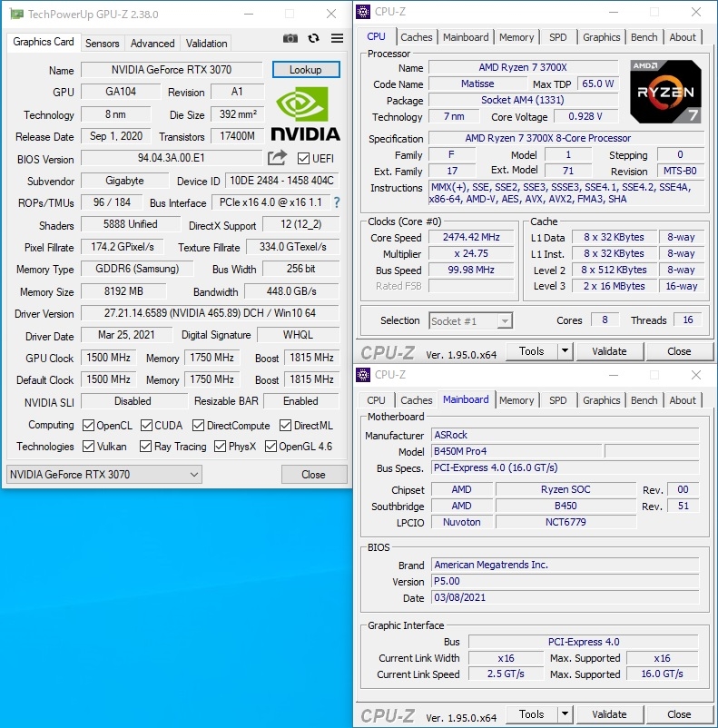Toggle the CUDA checkbox
Image resolution: width=718 pixels, height=728 pixels.
(x=146, y=426)
